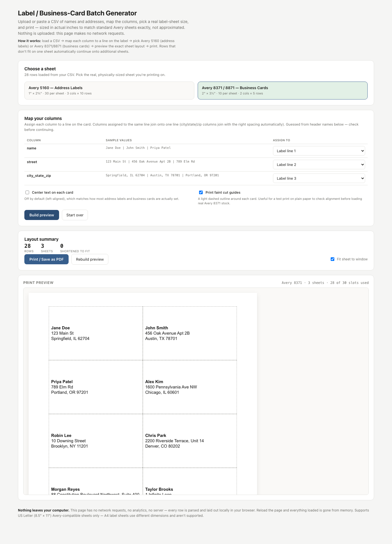392x544 pixels.
Task: Click the John Smith card in preview
Action: point(190,333)
